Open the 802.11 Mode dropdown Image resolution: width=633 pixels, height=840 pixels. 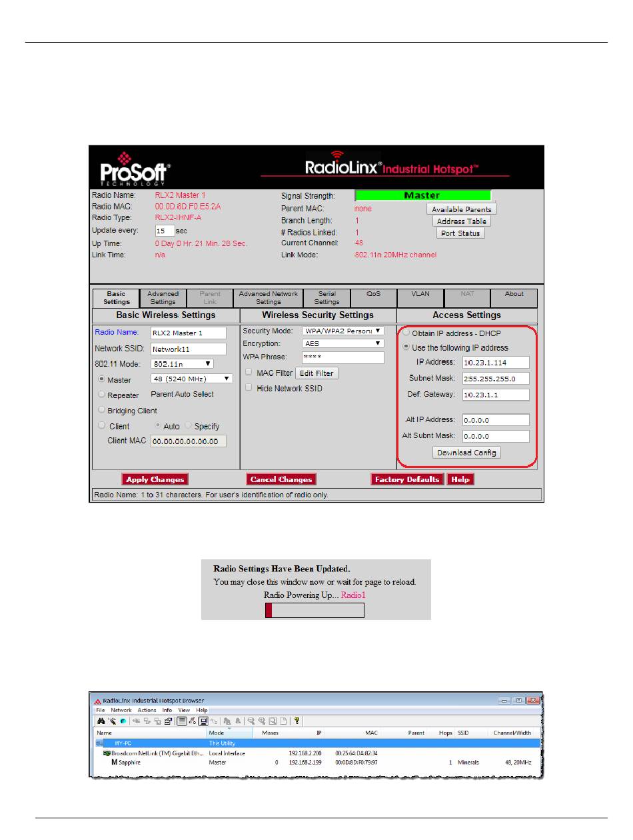pyautogui.click(x=182, y=364)
